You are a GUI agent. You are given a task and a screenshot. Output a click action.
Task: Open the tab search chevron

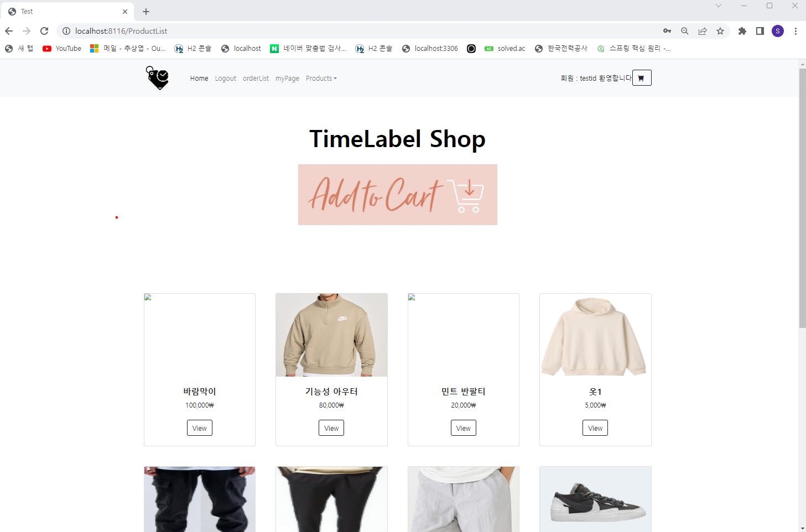(x=719, y=6)
